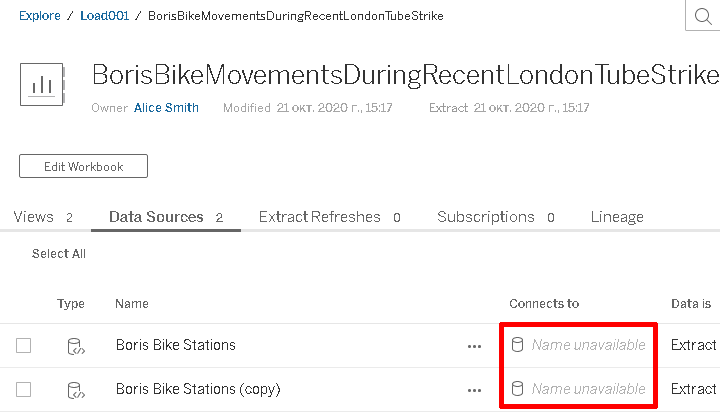
Task: Go to Explore breadcrumb link
Action: coord(39,16)
